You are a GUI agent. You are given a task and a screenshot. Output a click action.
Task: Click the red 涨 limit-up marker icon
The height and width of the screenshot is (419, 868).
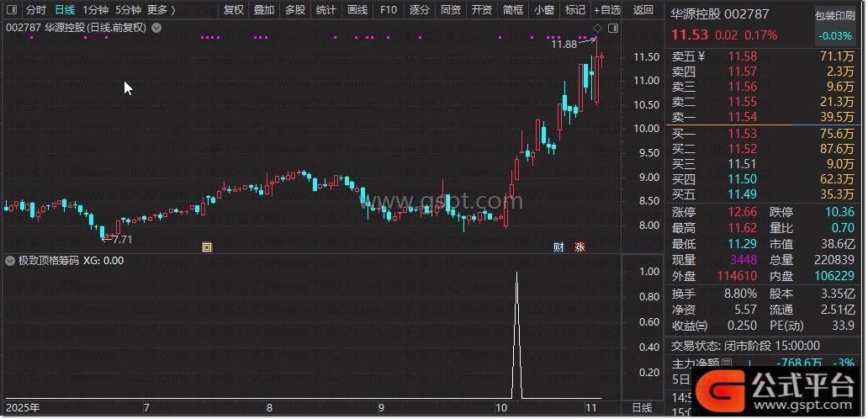[580, 247]
